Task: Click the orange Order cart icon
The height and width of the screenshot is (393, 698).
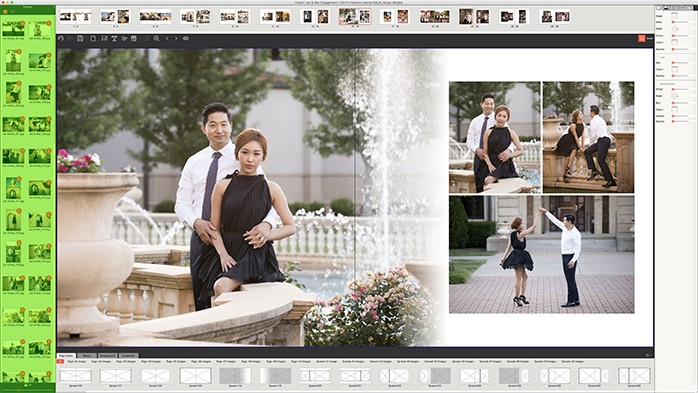Action: click(641, 39)
